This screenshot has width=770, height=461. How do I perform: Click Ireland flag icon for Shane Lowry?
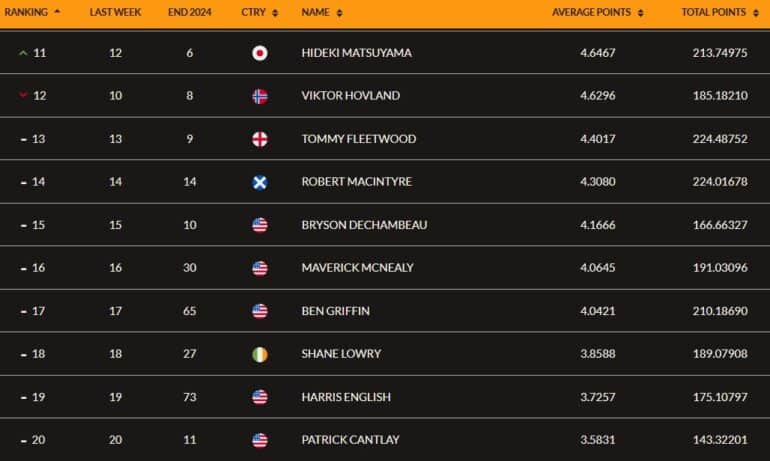click(x=260, y=354)
